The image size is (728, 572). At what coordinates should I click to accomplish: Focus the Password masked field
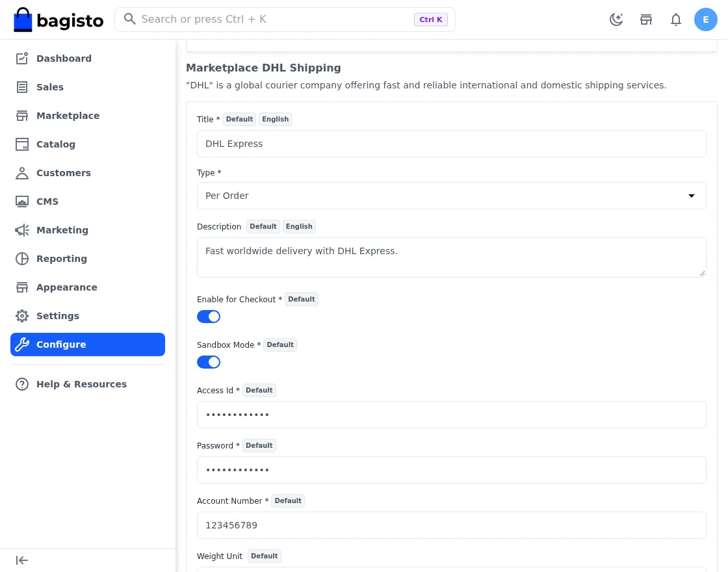tap(451, 470)
